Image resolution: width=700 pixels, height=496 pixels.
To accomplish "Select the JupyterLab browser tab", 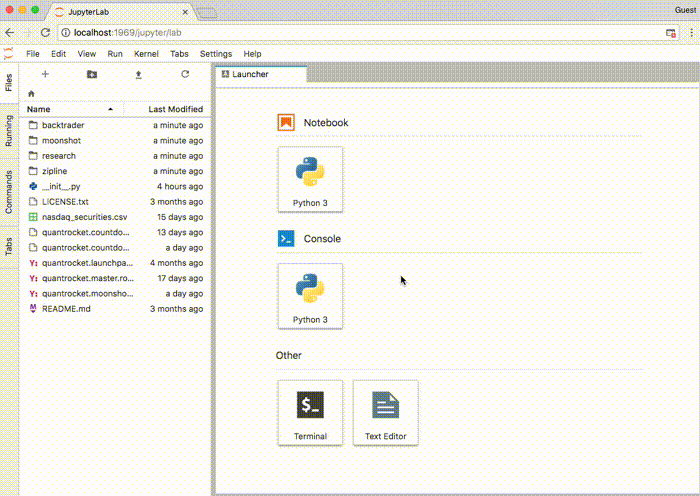I will click(x=121, y=12).
